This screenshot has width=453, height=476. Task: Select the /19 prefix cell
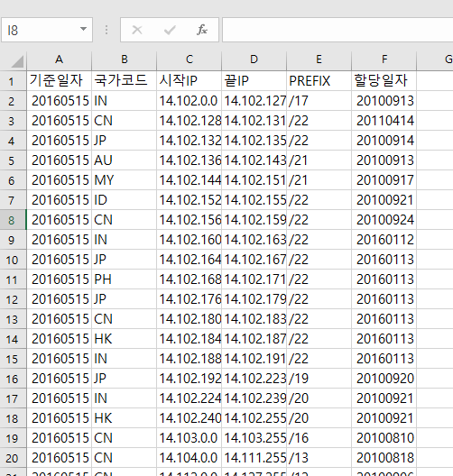click(319, 379)
